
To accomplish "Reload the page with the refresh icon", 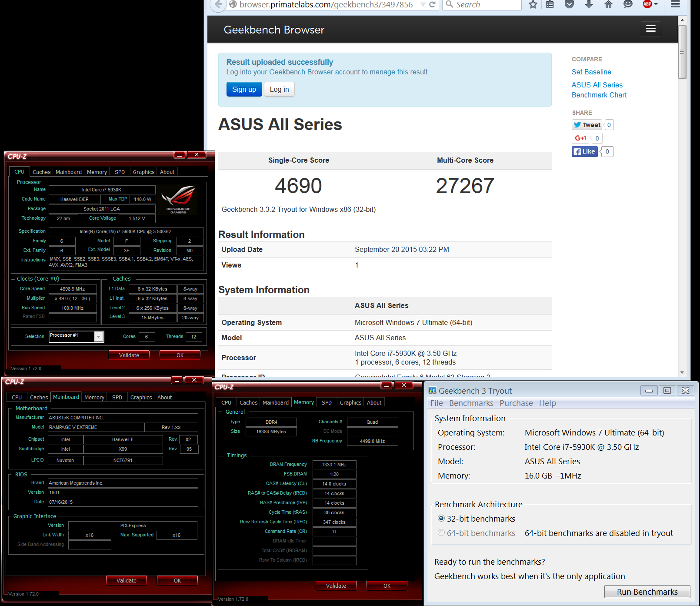I will [432, 4].
